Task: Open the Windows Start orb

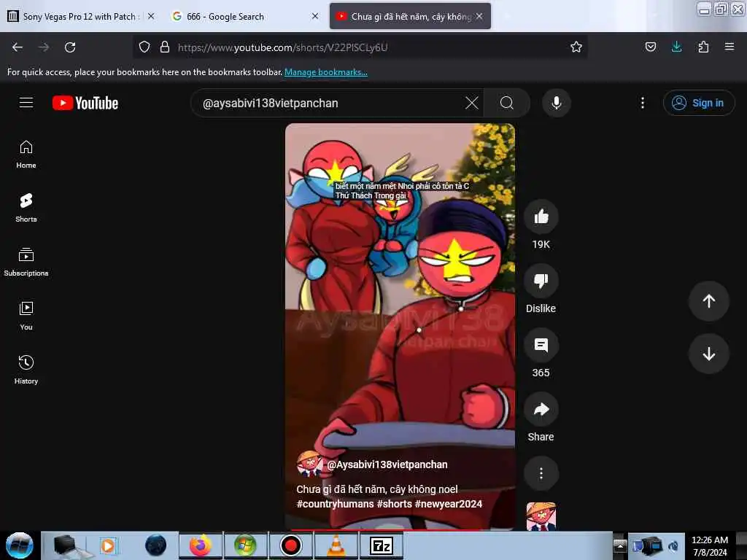Action: (x=20, y=545)
